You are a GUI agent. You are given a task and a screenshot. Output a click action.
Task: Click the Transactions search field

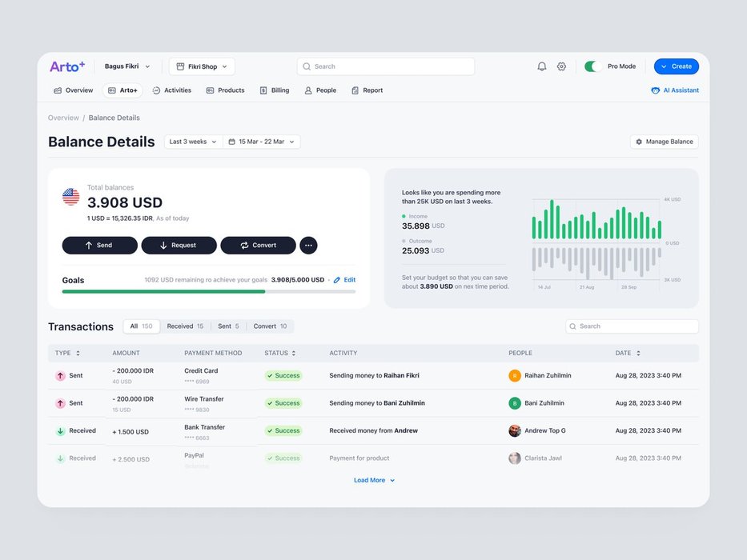(632, 326)
